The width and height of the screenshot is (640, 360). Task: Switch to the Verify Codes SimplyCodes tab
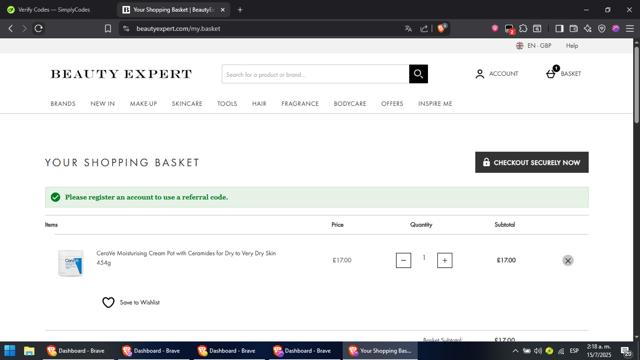click(53, 9)
